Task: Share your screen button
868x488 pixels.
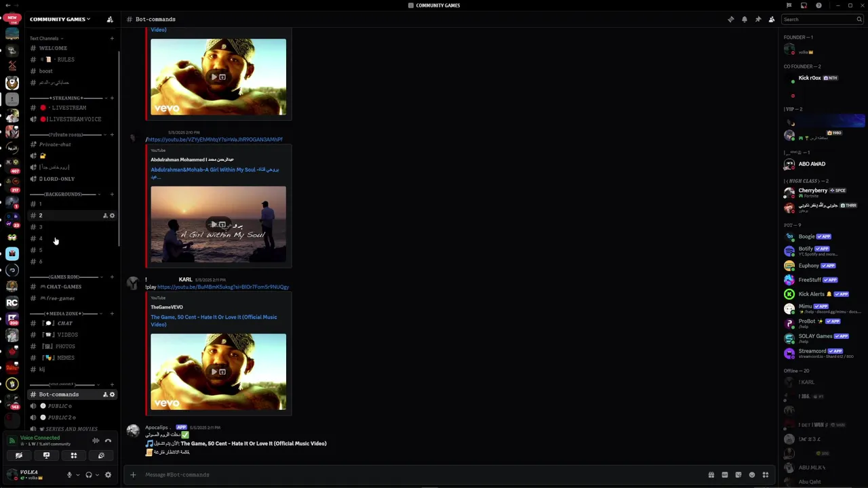Action: [x=46, y=455]
